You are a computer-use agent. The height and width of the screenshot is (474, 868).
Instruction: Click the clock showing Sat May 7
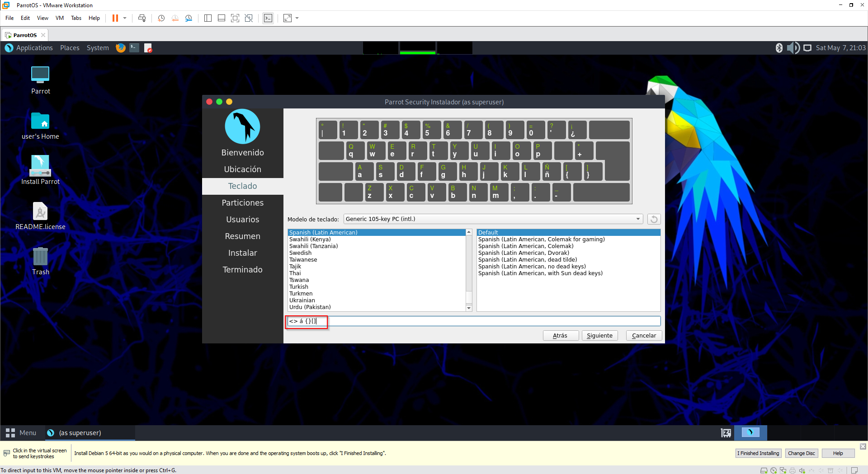(x=840, y=48)
